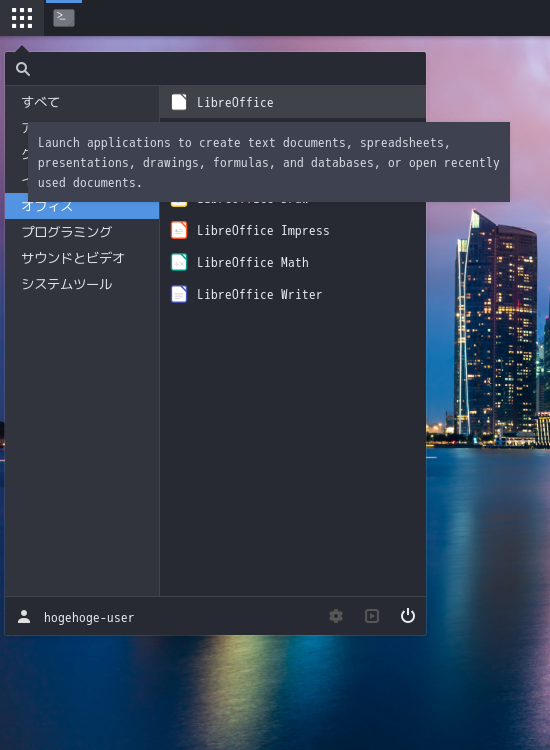Open the applications grid menu button
This screenshot has width=550, height=750.
point(22,18)
